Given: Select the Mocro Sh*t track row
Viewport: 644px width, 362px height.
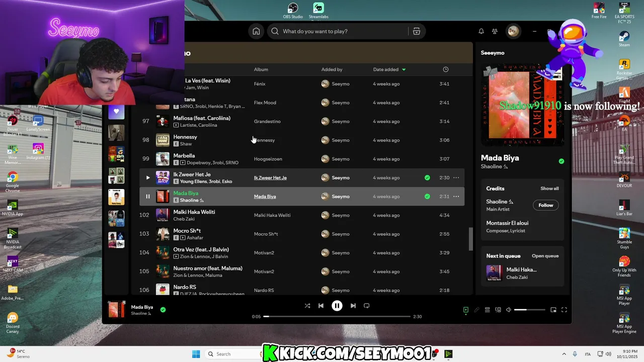Looking at the screenshot, I should click(x=302, y=234).
